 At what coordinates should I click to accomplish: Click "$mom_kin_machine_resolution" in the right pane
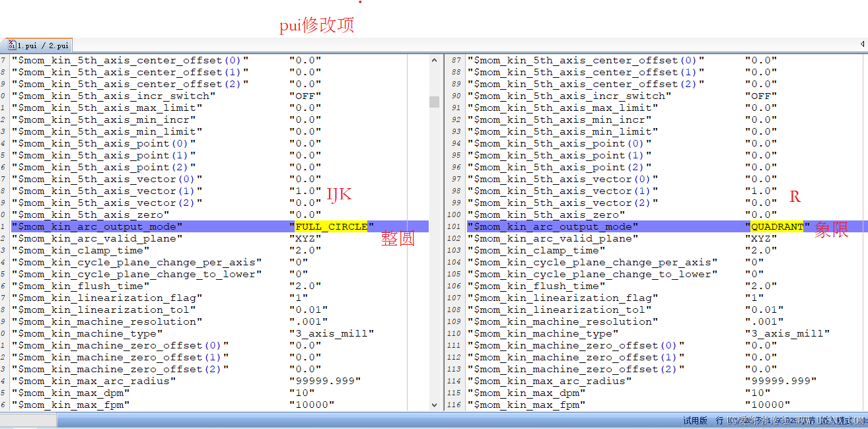point(563,321)
